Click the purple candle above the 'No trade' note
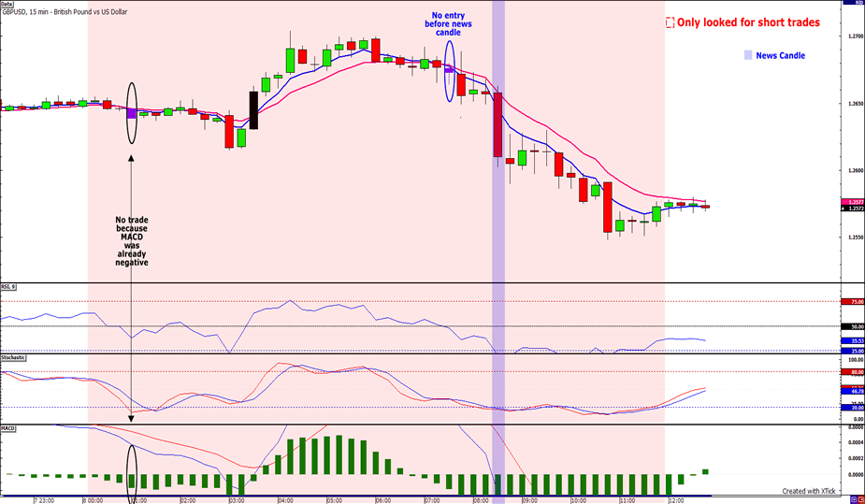 (x=131, y=113)
